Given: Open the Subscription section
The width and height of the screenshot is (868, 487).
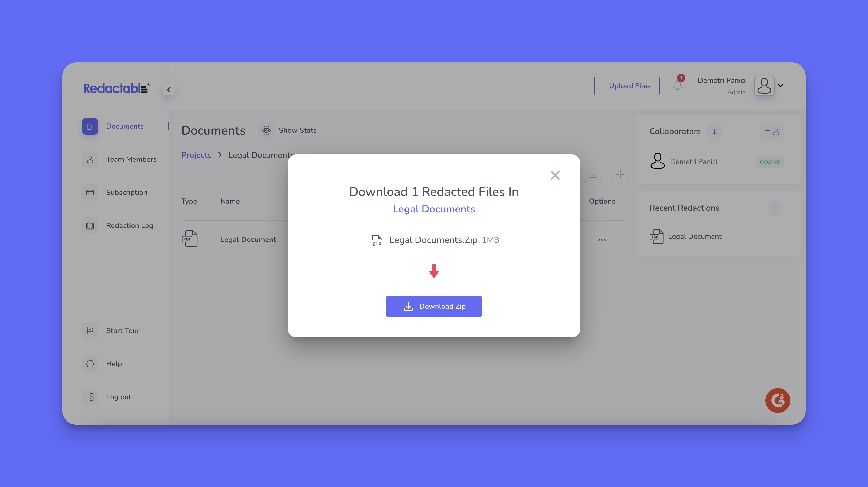Looking at the screenshot, I should pyautogui.click(x=126, y=192).
